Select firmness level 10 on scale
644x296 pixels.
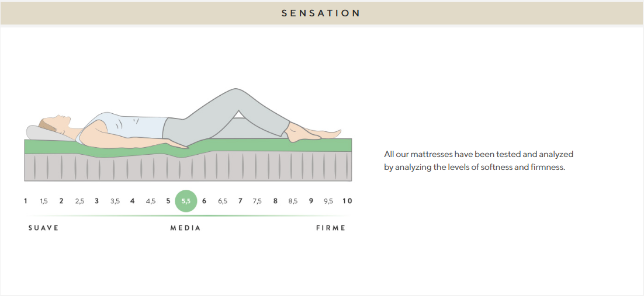[347, 201]
